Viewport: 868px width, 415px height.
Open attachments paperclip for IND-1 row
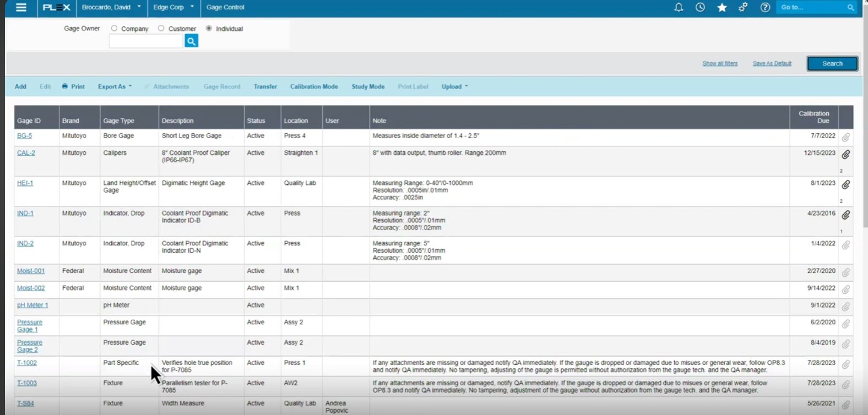845,215
